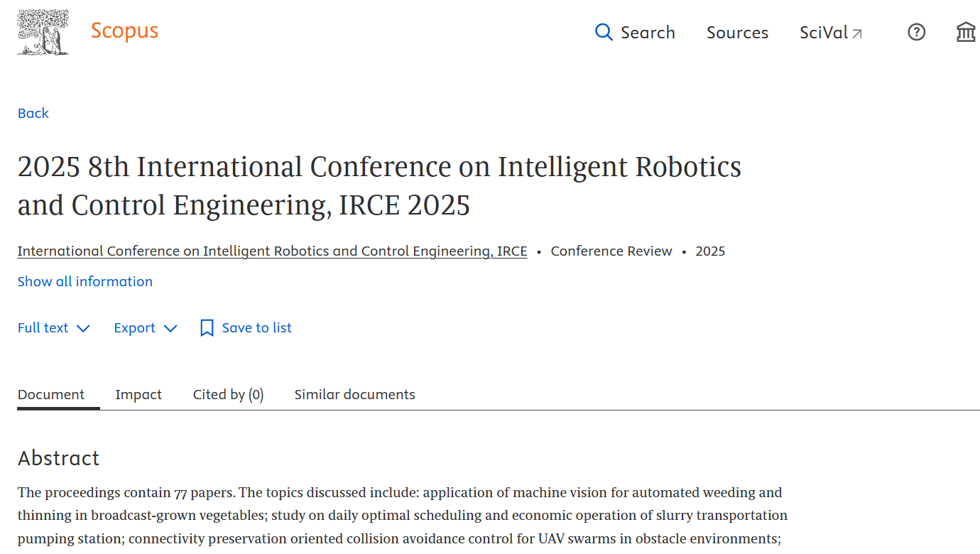Image resolution: width=980 pixels, height=554 pixels.
Task: Open the IRCE conference source link
Action: click(x=272, y=251)
